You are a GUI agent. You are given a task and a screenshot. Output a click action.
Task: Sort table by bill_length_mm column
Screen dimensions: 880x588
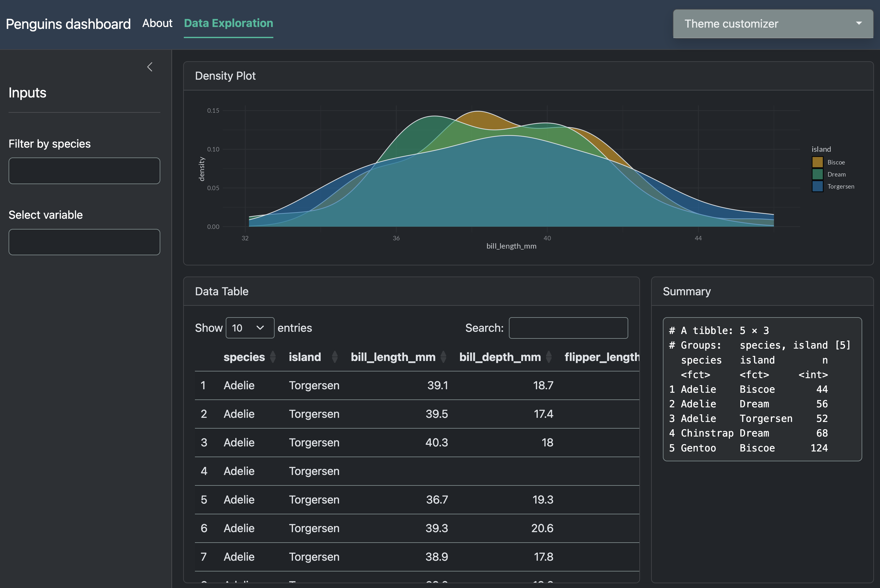click(393, 357)
